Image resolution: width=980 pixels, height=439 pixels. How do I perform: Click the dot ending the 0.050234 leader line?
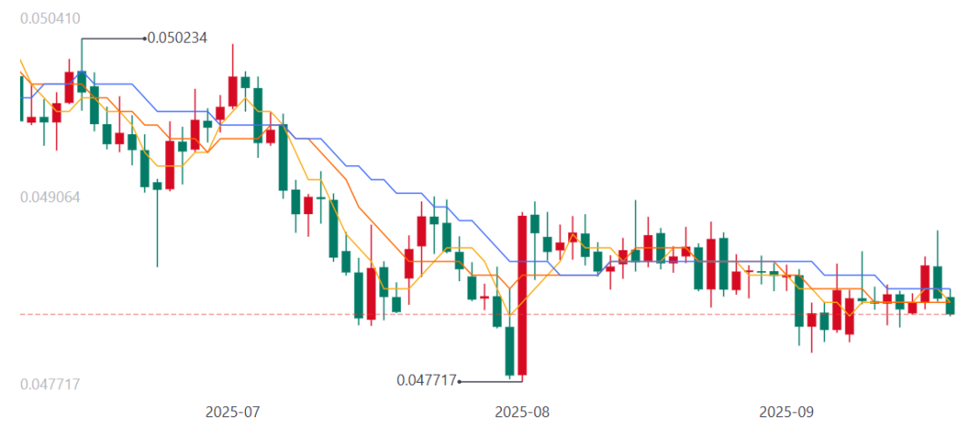point(145,38)
